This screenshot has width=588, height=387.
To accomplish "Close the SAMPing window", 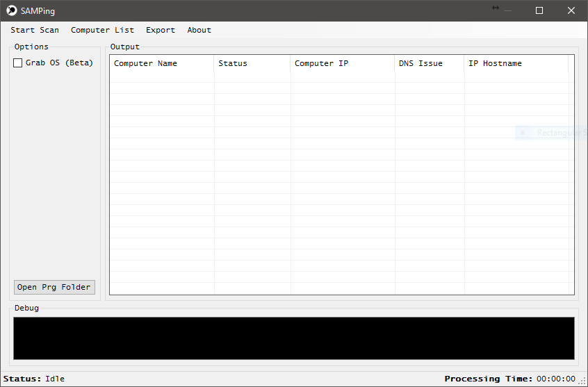I will coord(571,10).
